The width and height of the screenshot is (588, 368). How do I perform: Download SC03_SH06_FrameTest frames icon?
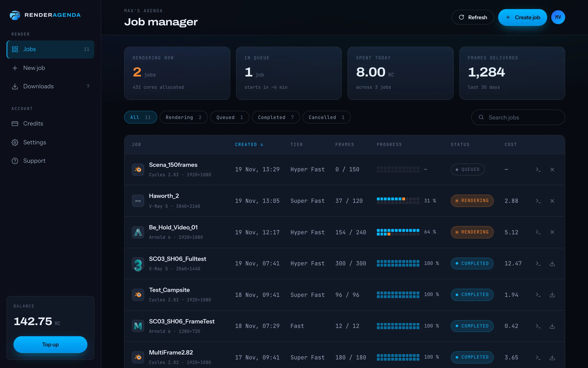point(552,326)
